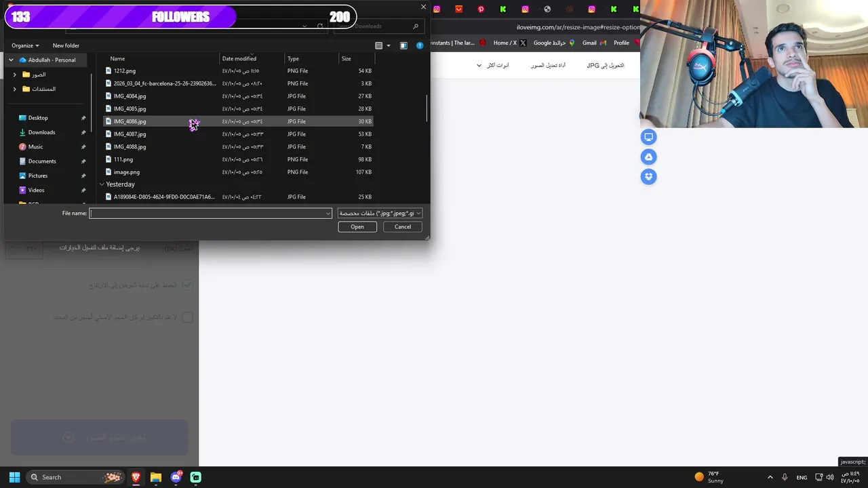Choose the Google Drive upload button
This screenshot has height=488, width=868.
tap(649, 157)
